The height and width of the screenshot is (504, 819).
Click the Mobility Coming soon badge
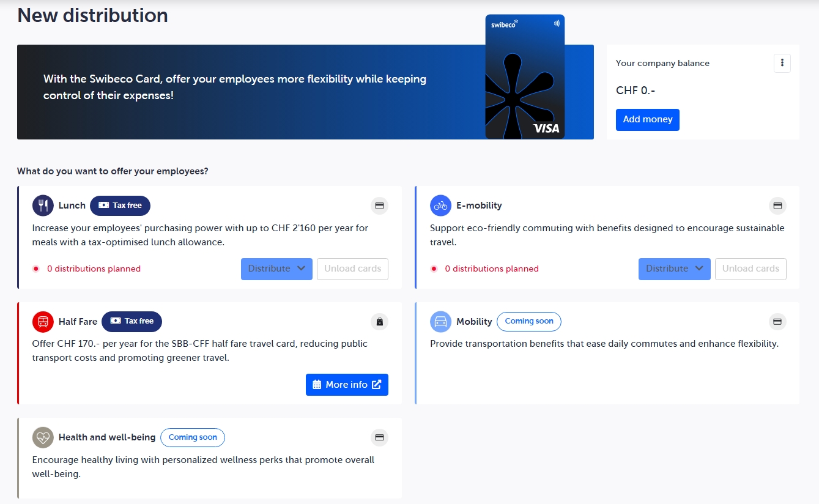[x=528, y=321]
